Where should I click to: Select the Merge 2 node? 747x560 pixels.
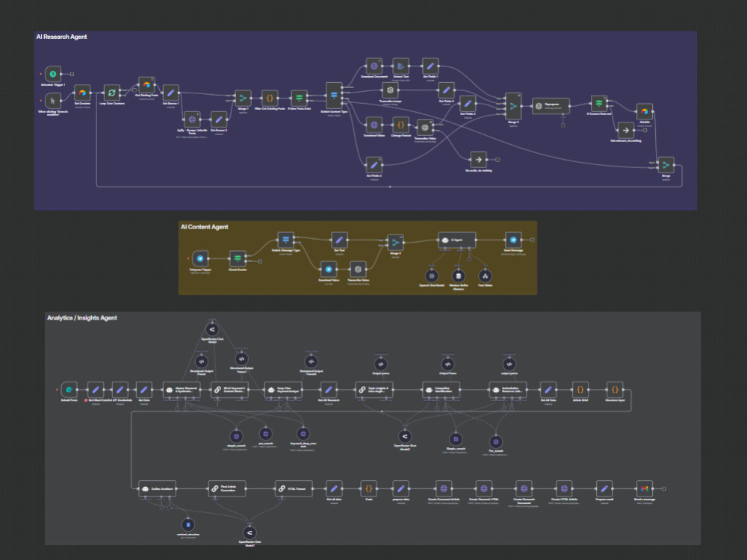(x=513, y=106)
